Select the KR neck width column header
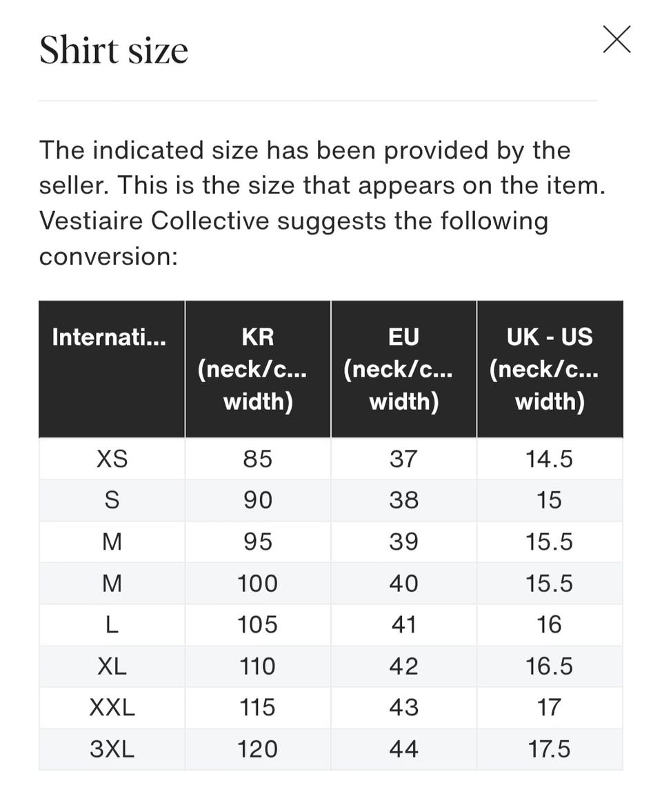This screenshot has height=812, width=662. coord(257,369)
